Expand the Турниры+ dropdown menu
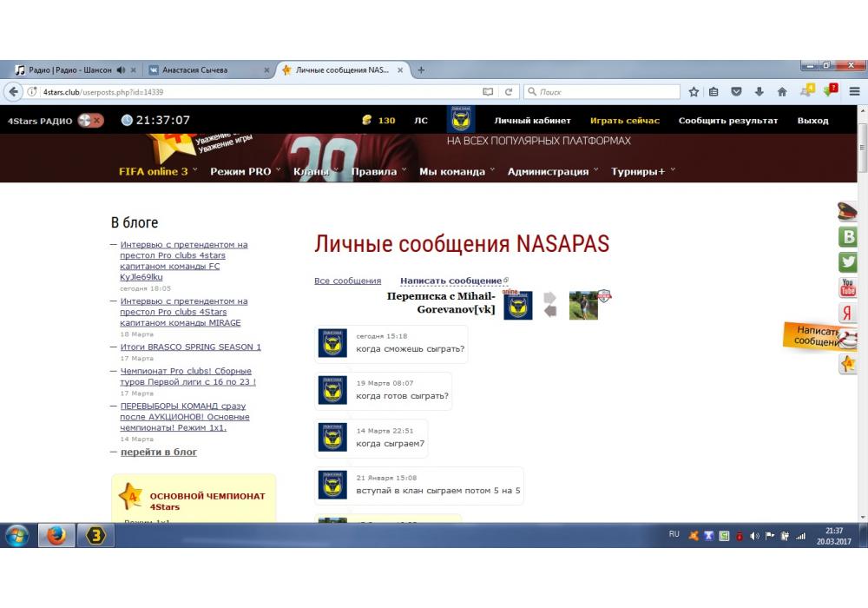The height and width of the screenshot is (608, 868). click(x=642, y=171)
